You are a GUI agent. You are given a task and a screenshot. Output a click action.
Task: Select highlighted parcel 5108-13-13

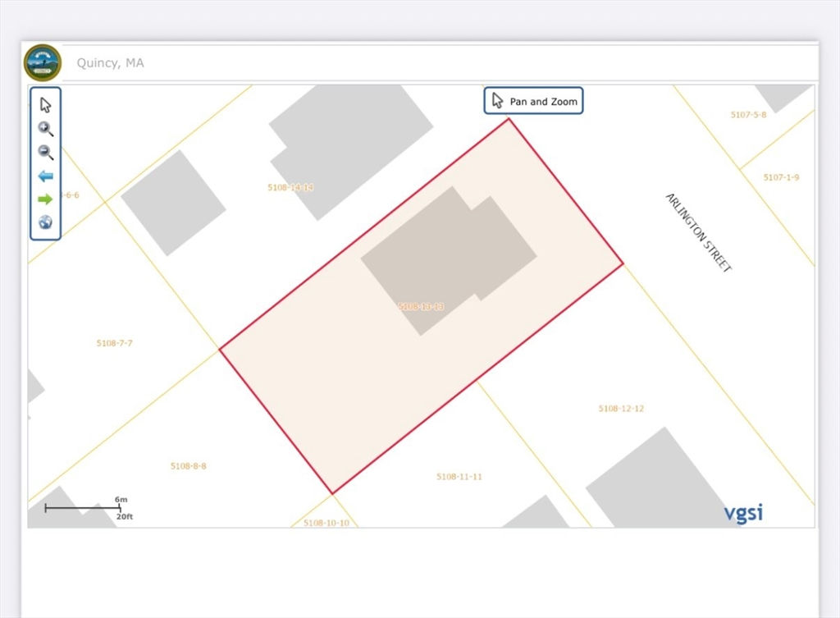tap(421, 307)
